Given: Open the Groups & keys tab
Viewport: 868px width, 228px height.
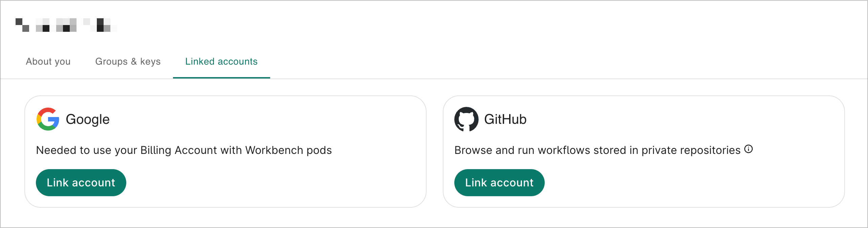Looking at the screenshot, I should 128,62.
